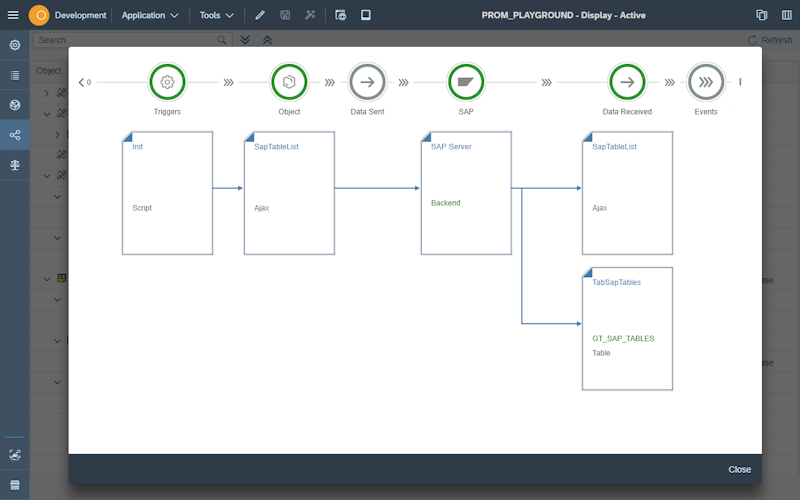Click the share/flow icon in sidebar

(x=14, y=134)
